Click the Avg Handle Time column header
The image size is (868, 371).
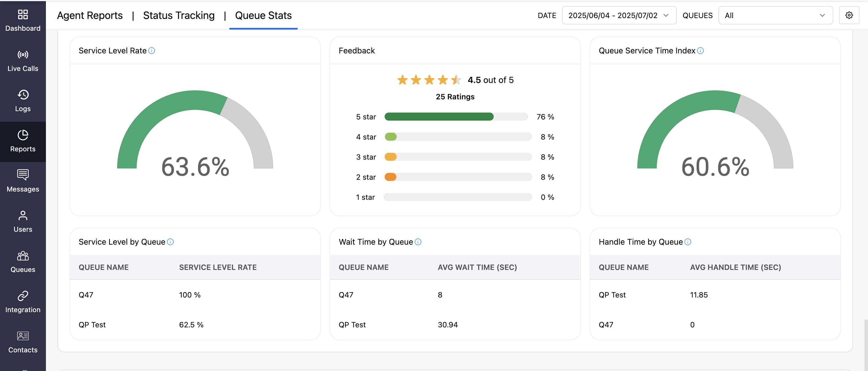pos(735,267)
